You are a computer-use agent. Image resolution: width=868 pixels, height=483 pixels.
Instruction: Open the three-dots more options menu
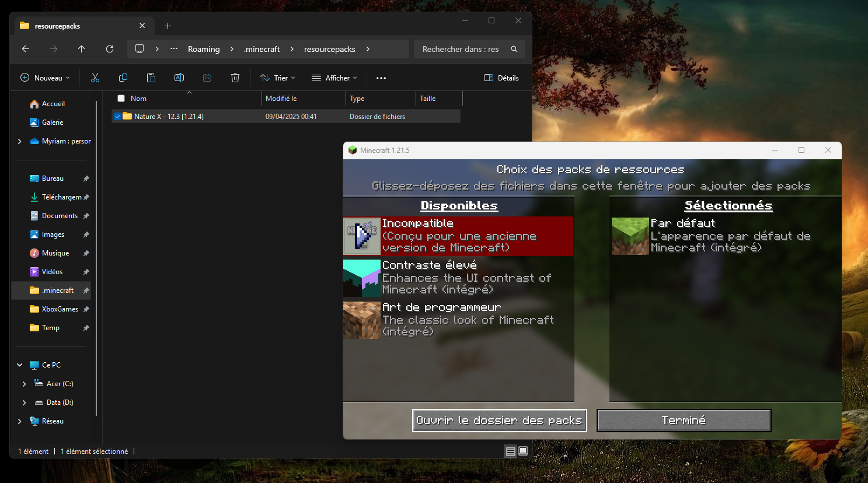381,78
